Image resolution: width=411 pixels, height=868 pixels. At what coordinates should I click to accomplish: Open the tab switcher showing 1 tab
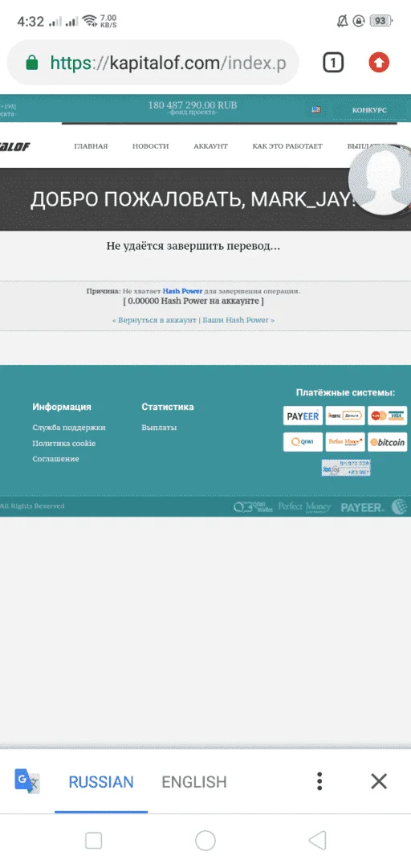click(333, 63)
